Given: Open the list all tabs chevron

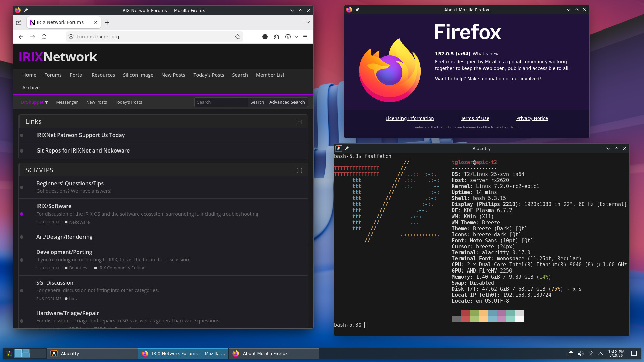Looking at the screenshot, I should click(307, 22).
